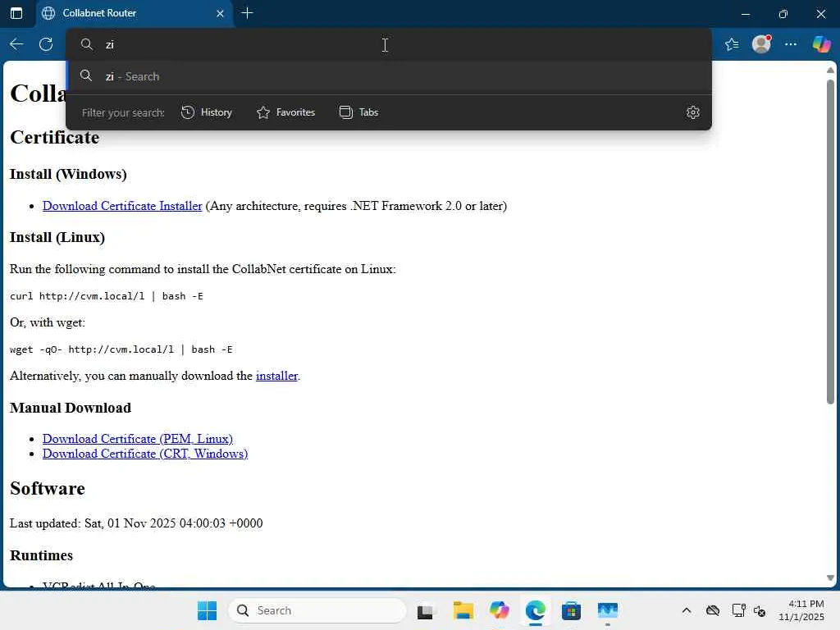Screen dimensions: 840x630
Task: Filter search by Tabs
Action: pyautogui.click(x=359, y=112)
